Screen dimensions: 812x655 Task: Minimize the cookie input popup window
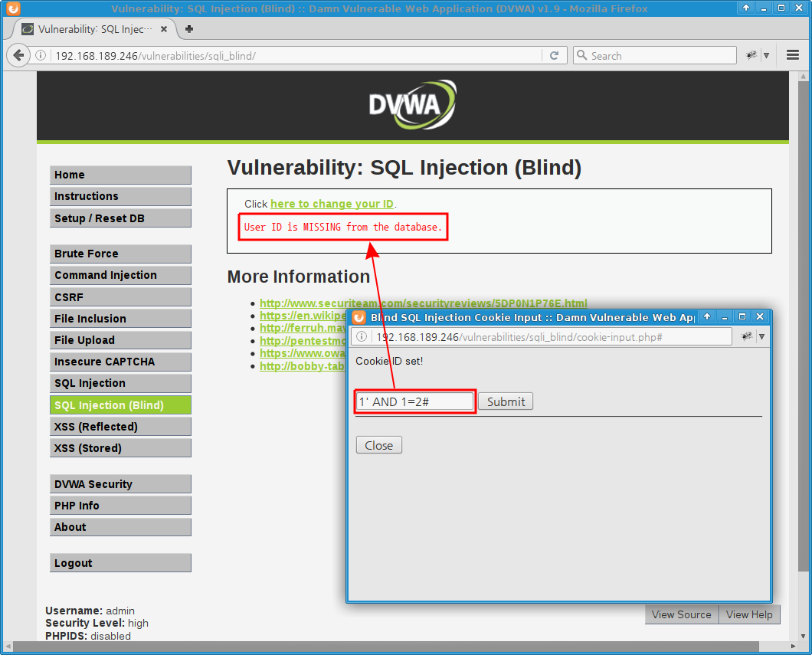pyautogui.click(x=725, y=316)
